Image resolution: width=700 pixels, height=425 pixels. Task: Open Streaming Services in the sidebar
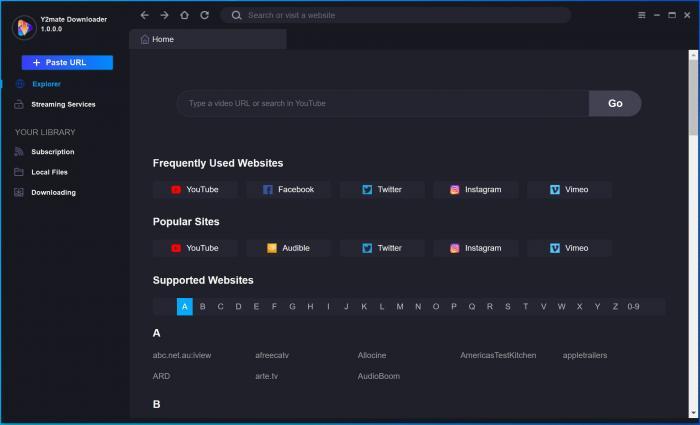click(63, 104)
